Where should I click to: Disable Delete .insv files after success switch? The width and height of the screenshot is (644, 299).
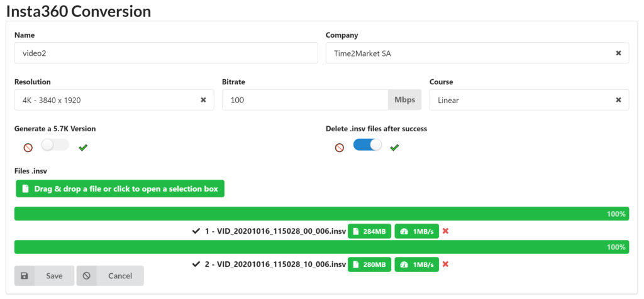[x=367, y=144]
